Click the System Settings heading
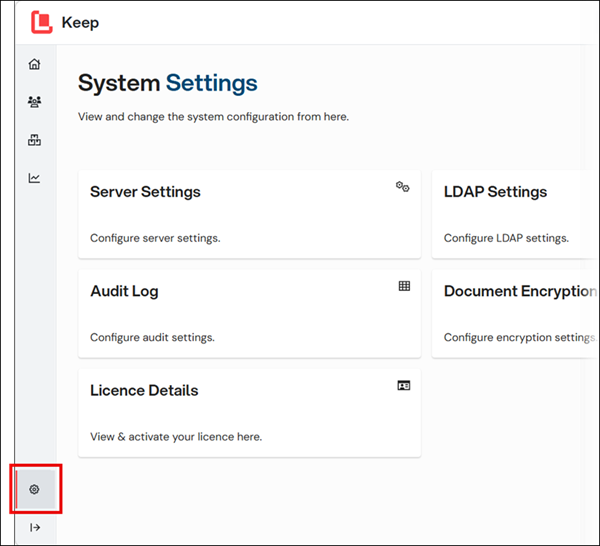This screenshot has width=600, height=546. (x=168, y=83)
